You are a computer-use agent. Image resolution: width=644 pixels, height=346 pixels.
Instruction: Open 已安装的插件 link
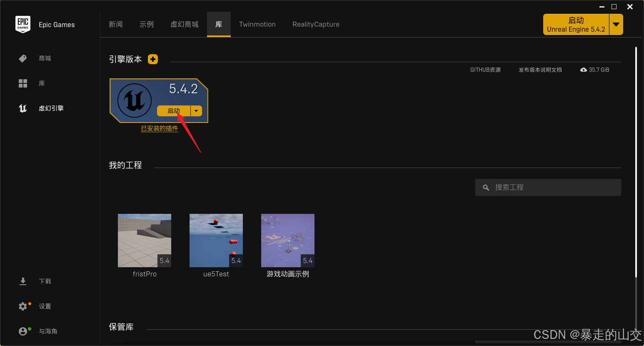click(x=160, y=128)
